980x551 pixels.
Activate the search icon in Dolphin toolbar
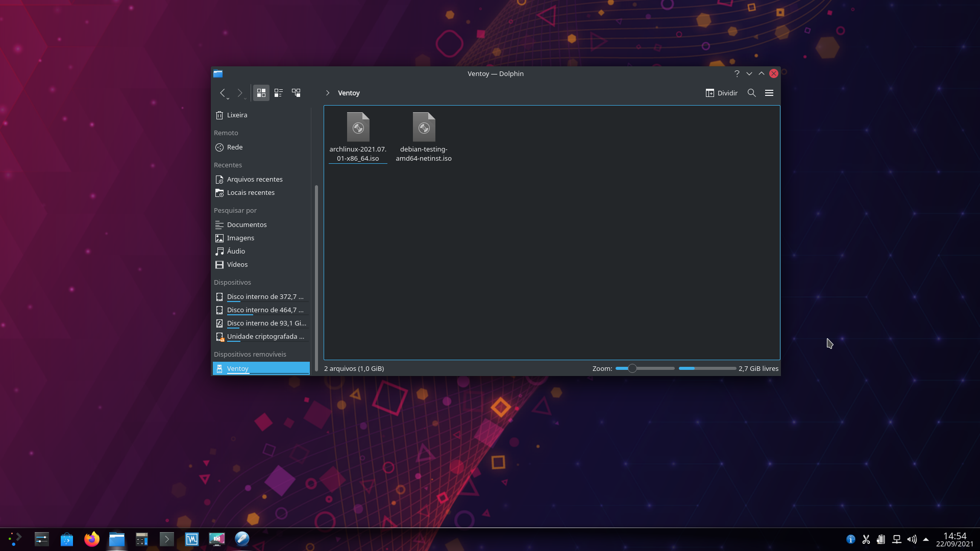752,93
